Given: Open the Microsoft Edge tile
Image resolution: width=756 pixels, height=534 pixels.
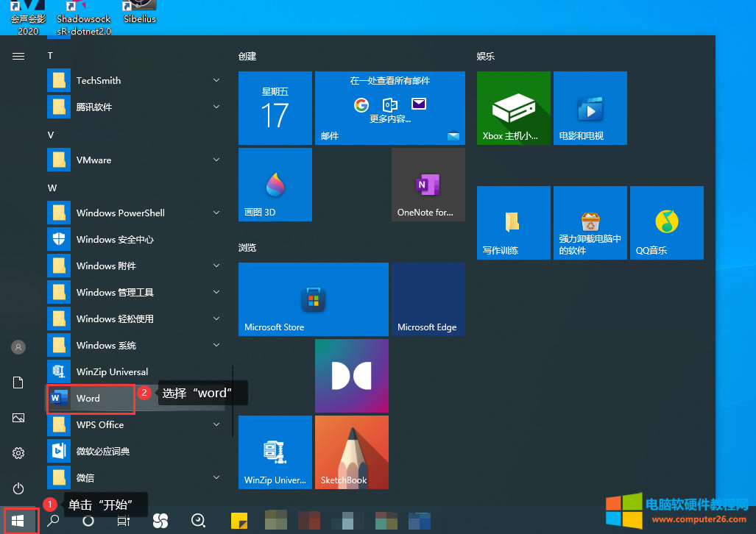Looking at the screenshot, I should pos(428,299).
